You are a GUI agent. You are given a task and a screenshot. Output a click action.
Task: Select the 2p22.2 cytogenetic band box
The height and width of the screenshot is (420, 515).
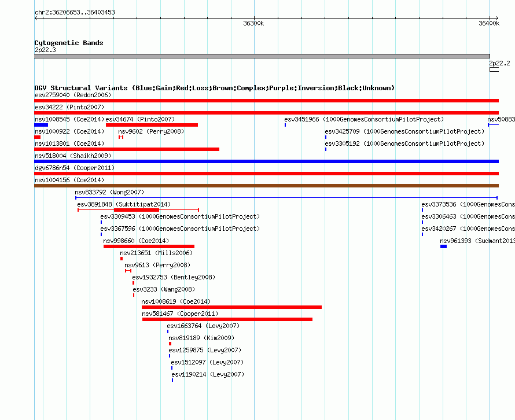point(494,69)
